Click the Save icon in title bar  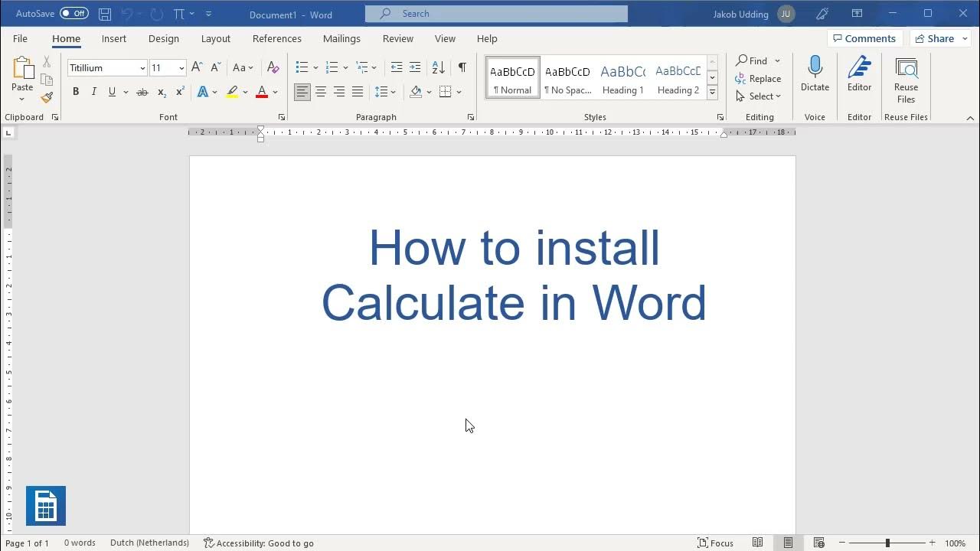point(105,14)
